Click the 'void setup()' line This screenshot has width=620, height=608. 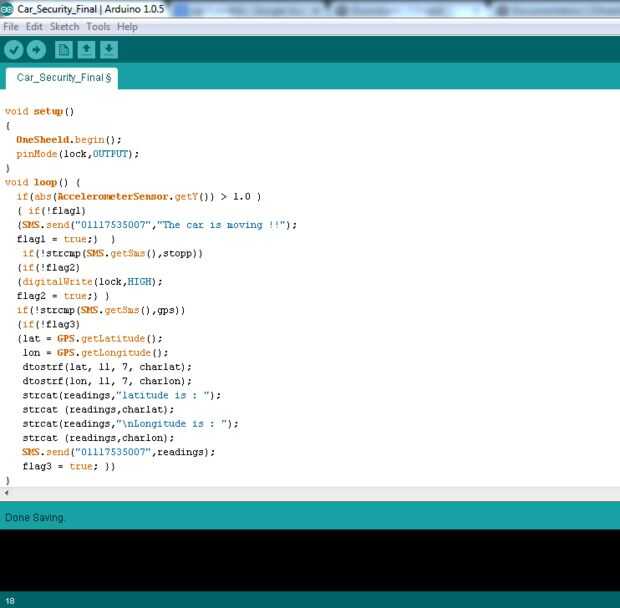click(40, 111)
